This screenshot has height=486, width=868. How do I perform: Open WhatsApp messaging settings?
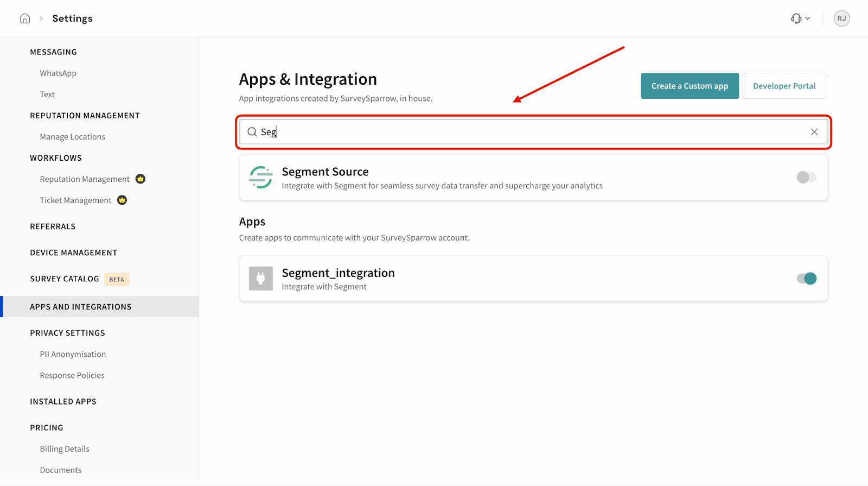pos(58,73)
